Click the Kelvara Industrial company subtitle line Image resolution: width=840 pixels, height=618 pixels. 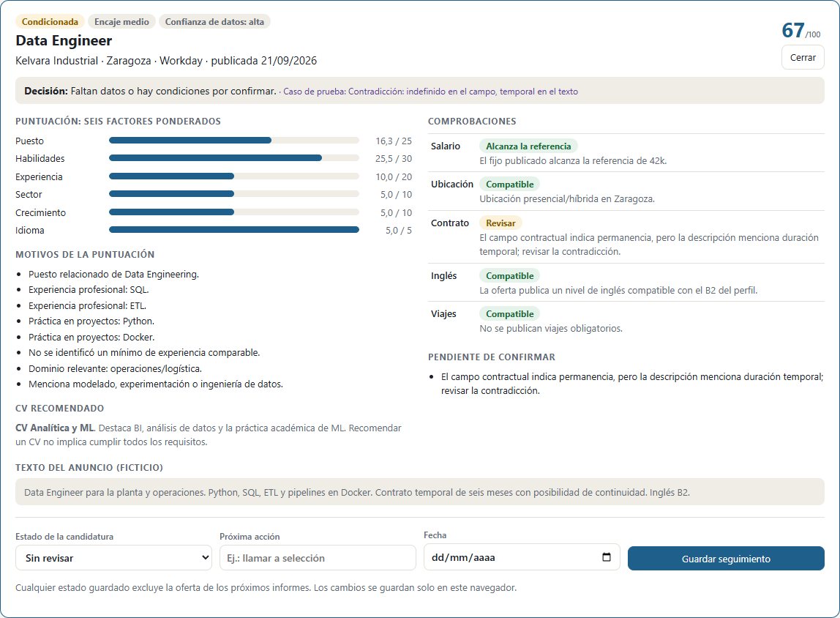coord(166,61)
